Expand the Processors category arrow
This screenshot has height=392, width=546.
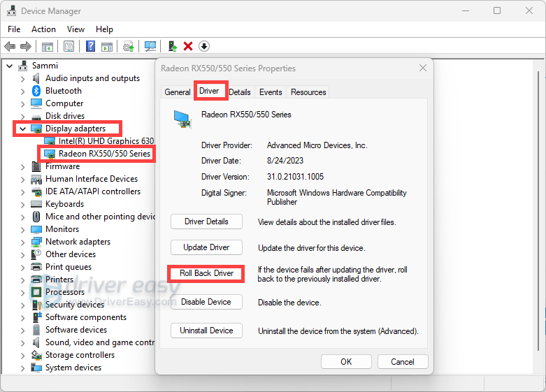point(23,292)
